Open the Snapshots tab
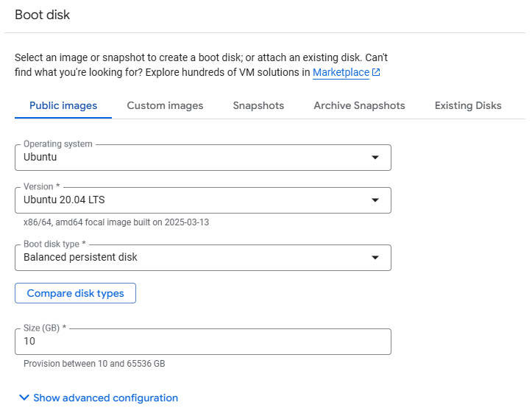The width and height of the screenshot is (532, 419). pyautogui.click(x=258, y=105)
